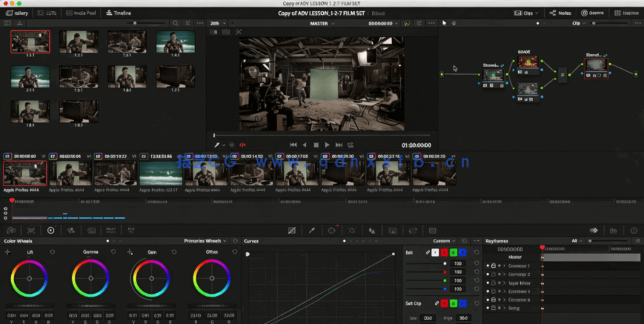The width and height of the screenshot is (644, 324).
Task: Open the Information palette icon
Action: tap(633, 231)
